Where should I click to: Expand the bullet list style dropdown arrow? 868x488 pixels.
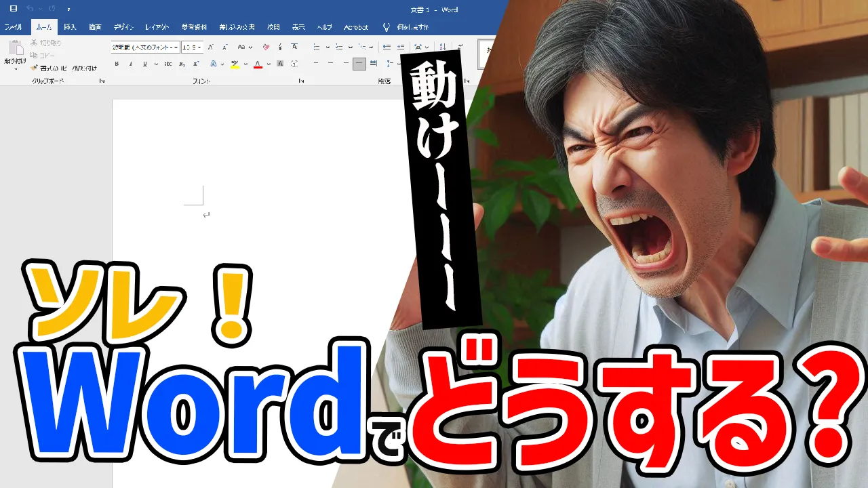coord(328,47)
